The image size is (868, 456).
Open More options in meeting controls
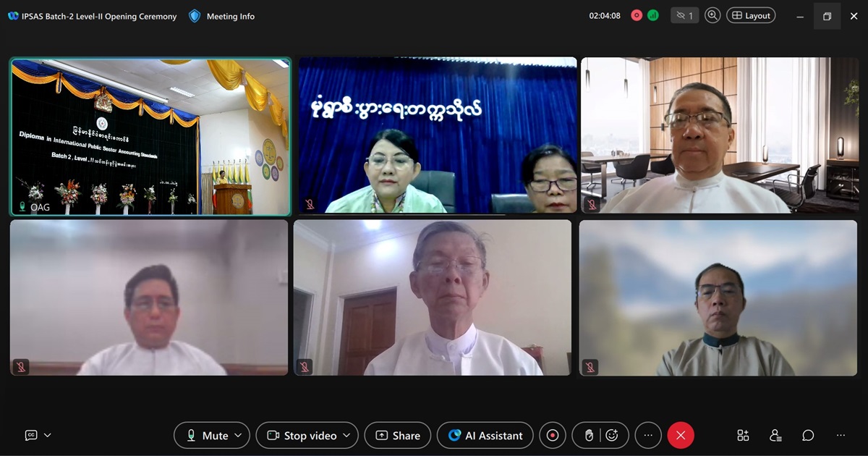pos(648,435)
